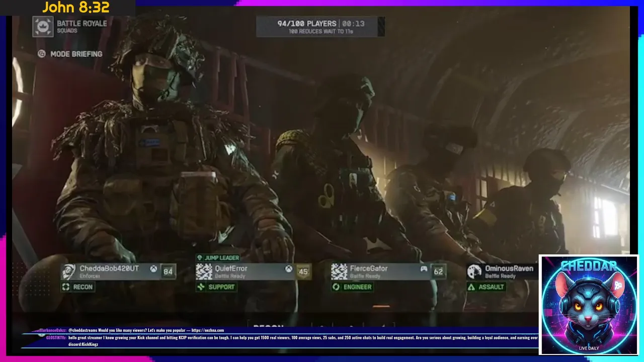Screen dimensions: 644x362
Task: Click level 45 badge for QuietError
Action: pyautogui.click(x=303, y=271)
